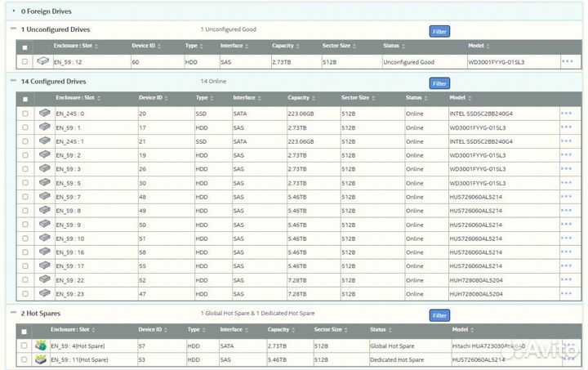Click the global hot spare icon for EN_59 : 4
The height and width of the screenshot is (370, 588).
(40, 345)
